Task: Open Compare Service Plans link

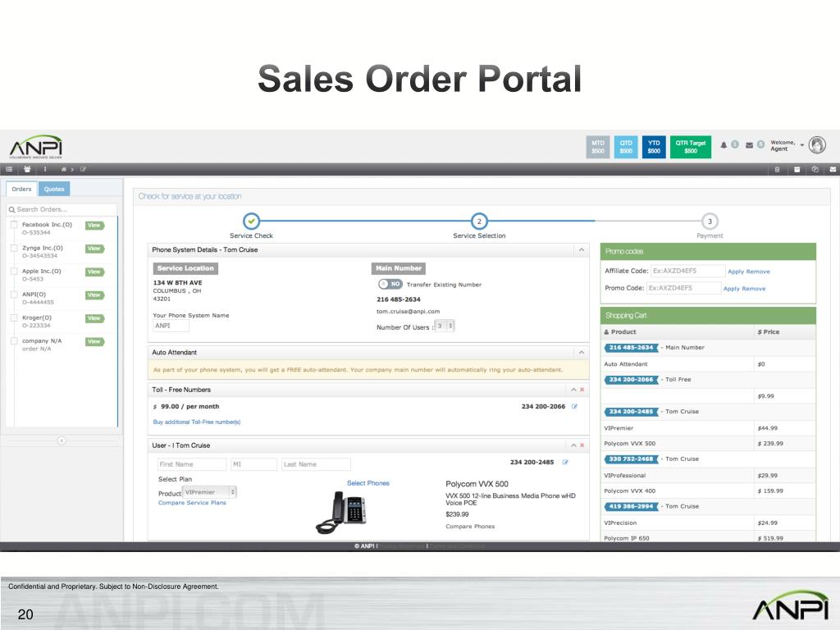Action: (192, 503)
